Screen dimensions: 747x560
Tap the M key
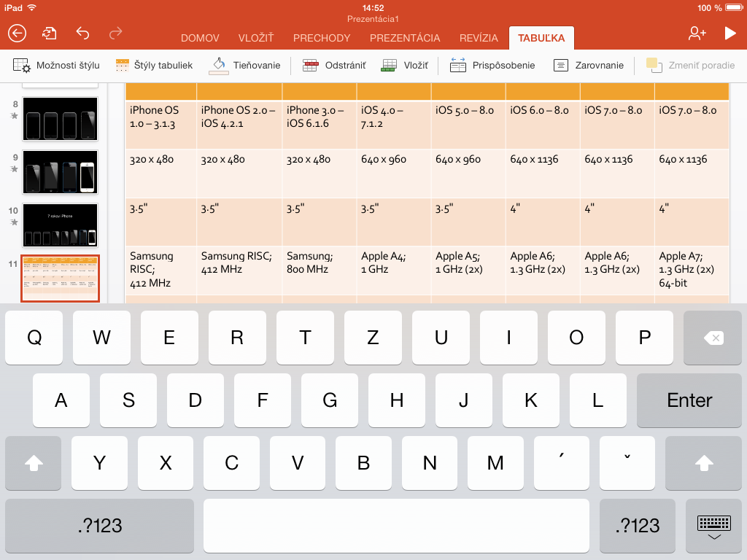(495, 463)
